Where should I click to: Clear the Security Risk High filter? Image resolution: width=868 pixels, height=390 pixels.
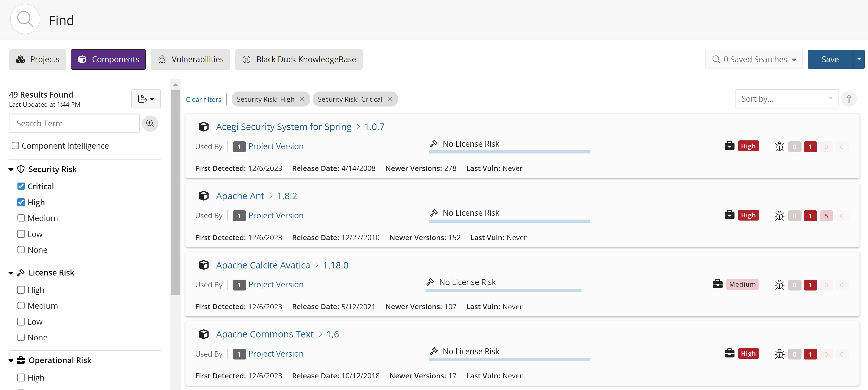(303, 99)
